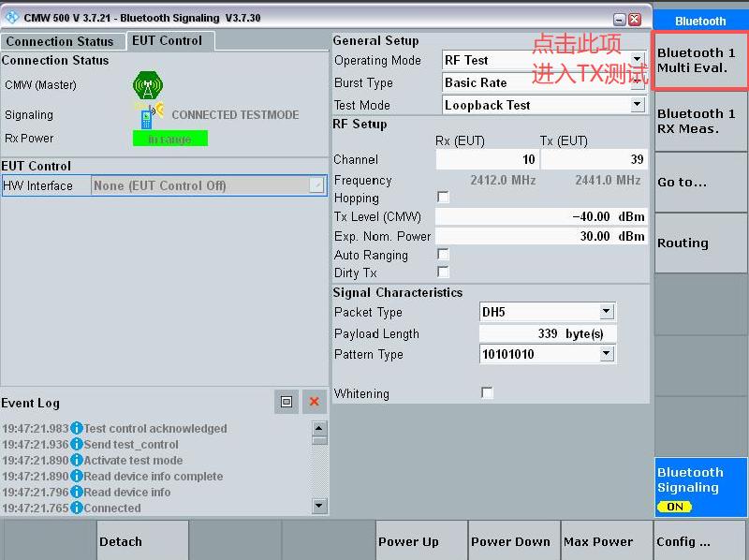749x560 pixels.
Task: Click the 2441.0 MHz frequency value
Action: (608, 180)
